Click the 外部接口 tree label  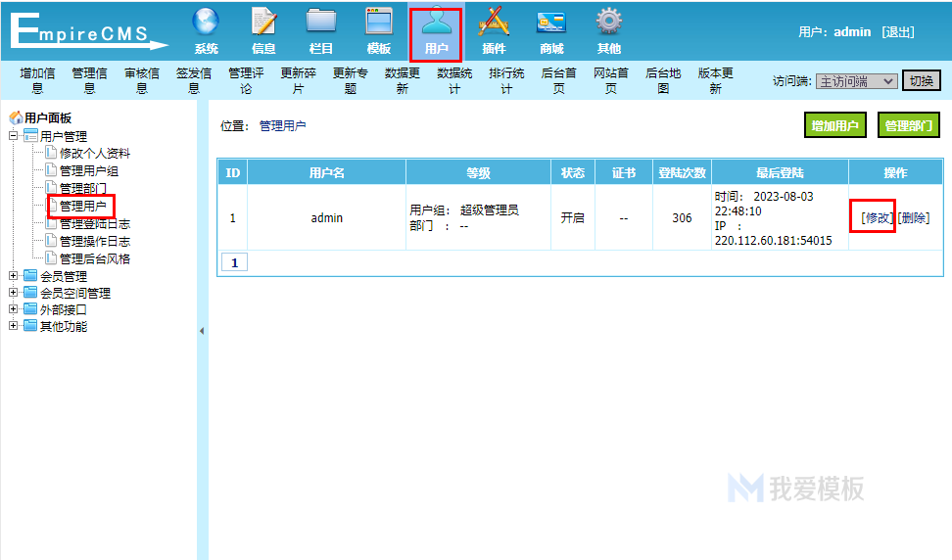tap(64, 309)
